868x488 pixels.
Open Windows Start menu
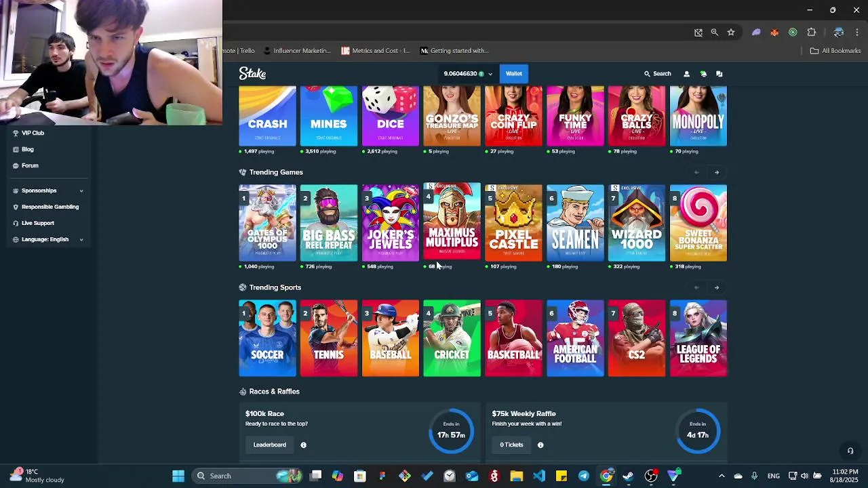coord(178,476)
